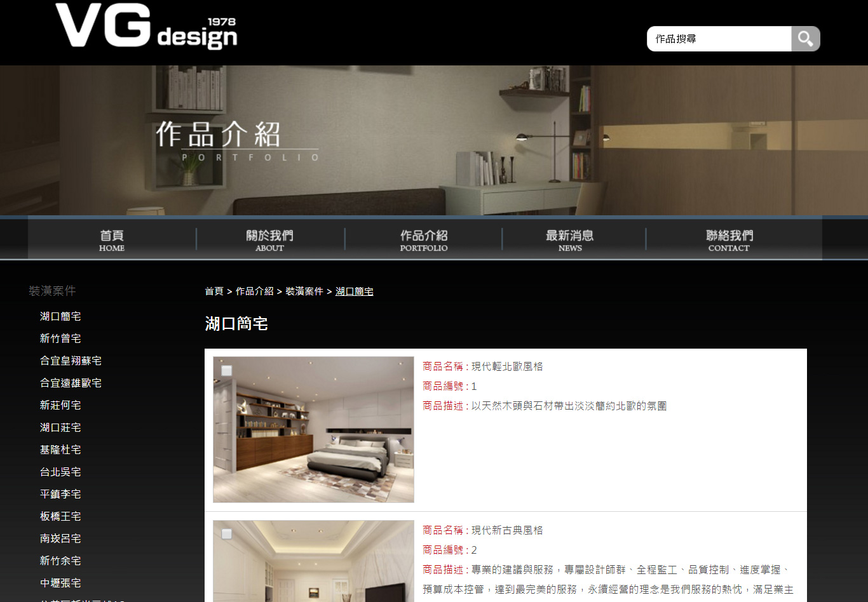This screenshot has height=602, width=868.
Task: Open 合宜皇翔蘇宅 from sidebar list
Action: [71, 361]
